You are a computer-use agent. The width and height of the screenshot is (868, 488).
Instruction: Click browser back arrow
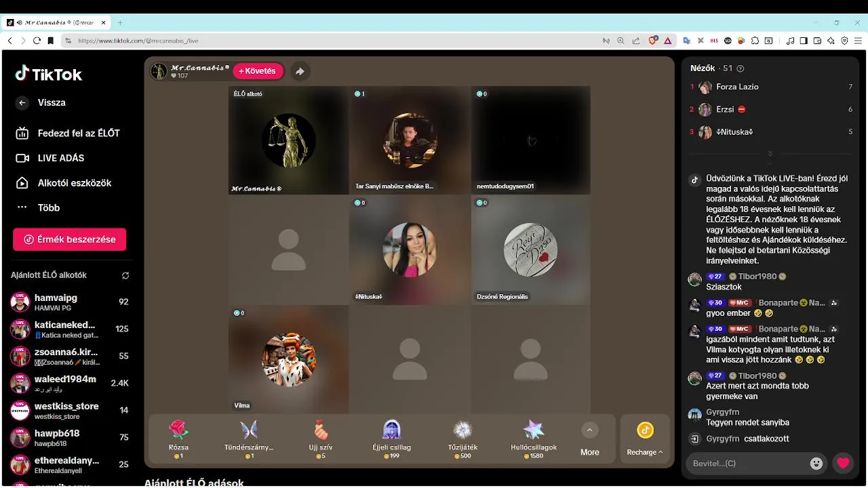pyautogui.click(x=9, y=41)
